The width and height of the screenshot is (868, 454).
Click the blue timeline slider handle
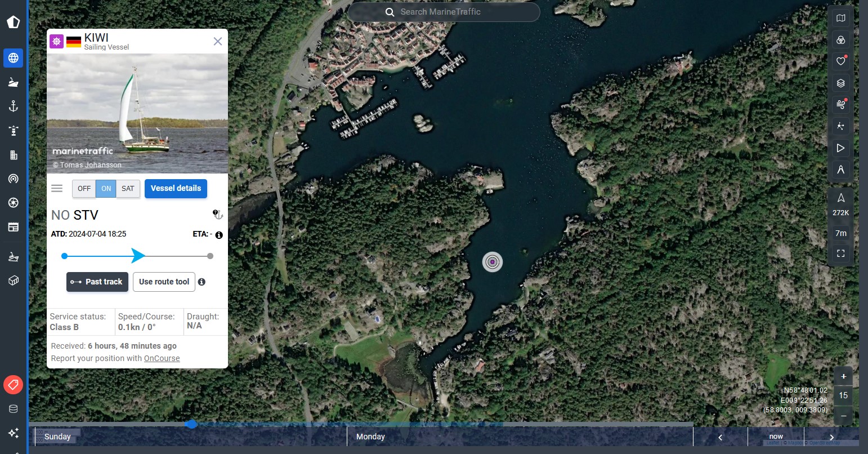tap(191, 424)
